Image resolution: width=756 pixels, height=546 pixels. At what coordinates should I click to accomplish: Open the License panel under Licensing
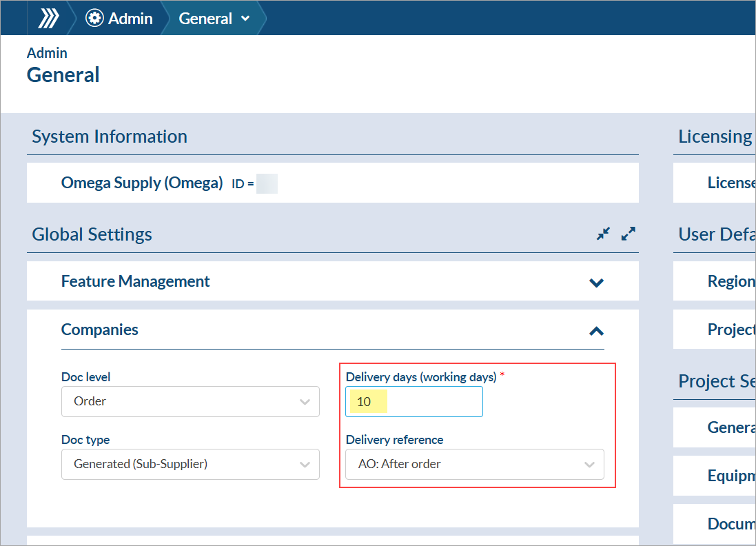(731, 183)
